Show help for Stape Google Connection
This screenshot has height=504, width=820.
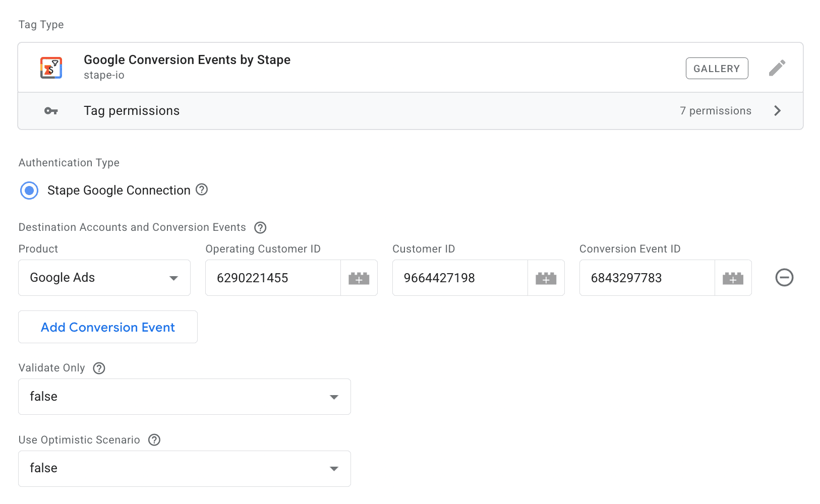202,190
